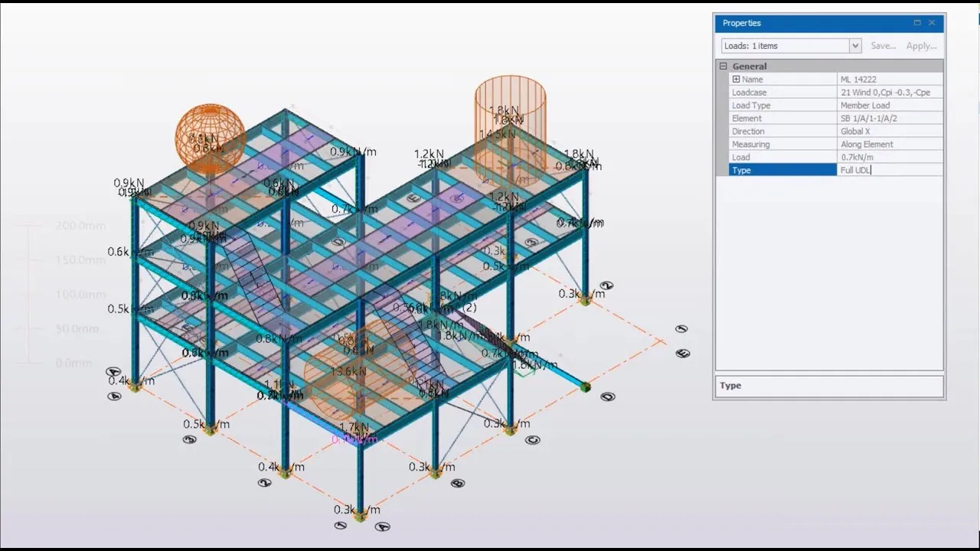The image size is (980, 551).
Task: Open the 'Loads: 1 items' dropdown
Action: pos(854,46)
